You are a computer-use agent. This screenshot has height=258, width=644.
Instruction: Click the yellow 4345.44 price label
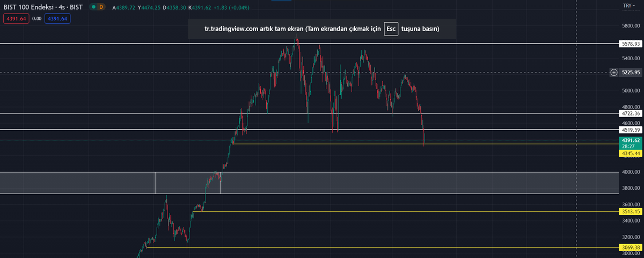coord(630,154)
